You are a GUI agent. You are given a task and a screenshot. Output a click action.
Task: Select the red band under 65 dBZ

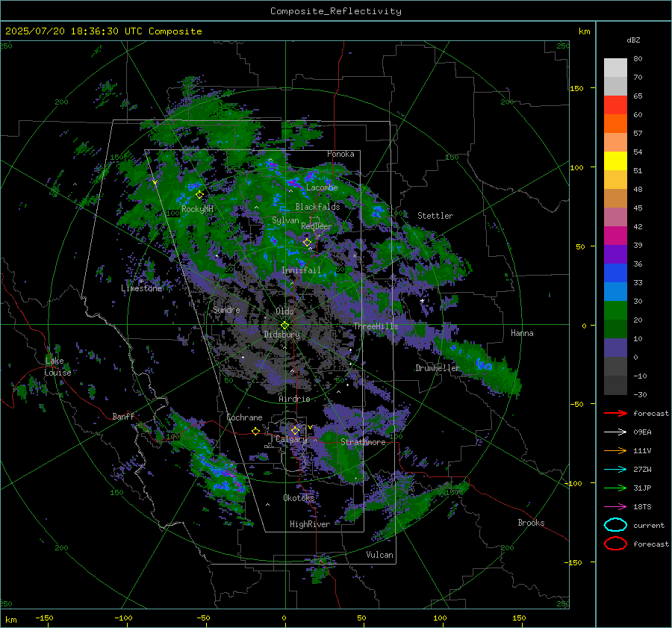(x=615, y=105)
